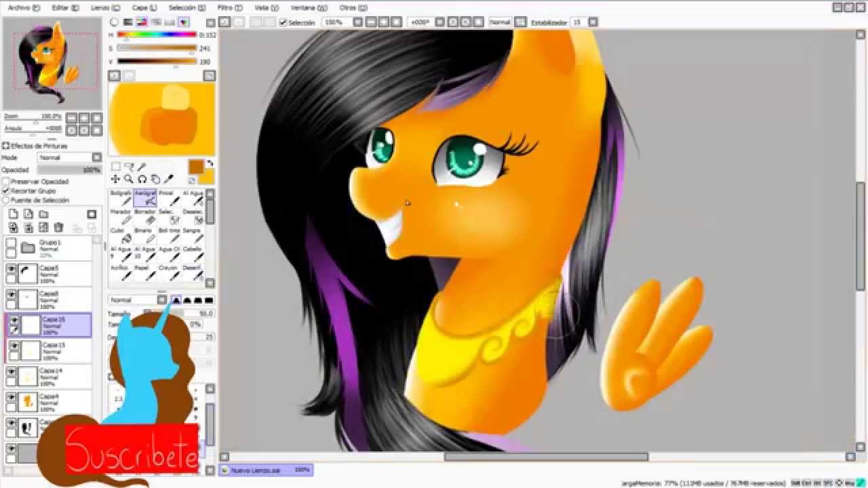
Task: Open the Capa menu
Action: 143,7
